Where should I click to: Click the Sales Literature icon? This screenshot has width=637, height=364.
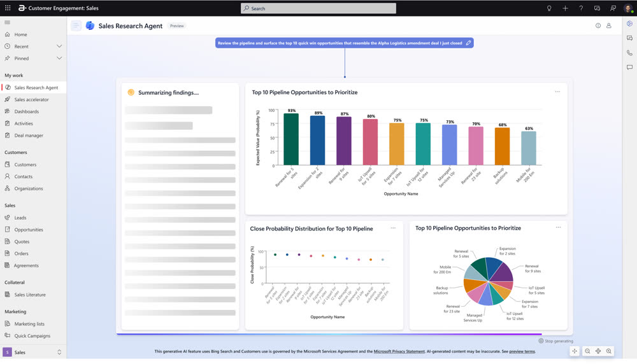click(7, 294)
